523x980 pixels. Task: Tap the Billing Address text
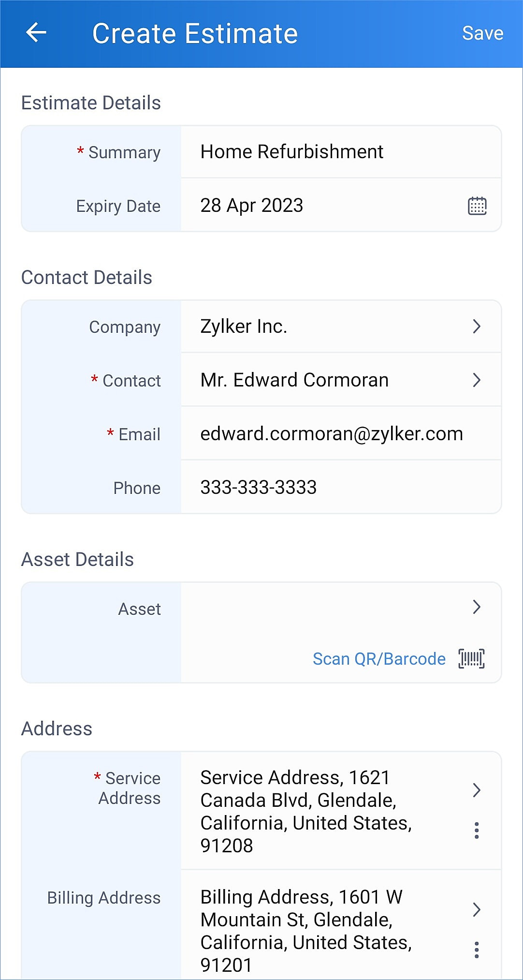[x=306, y=931]
